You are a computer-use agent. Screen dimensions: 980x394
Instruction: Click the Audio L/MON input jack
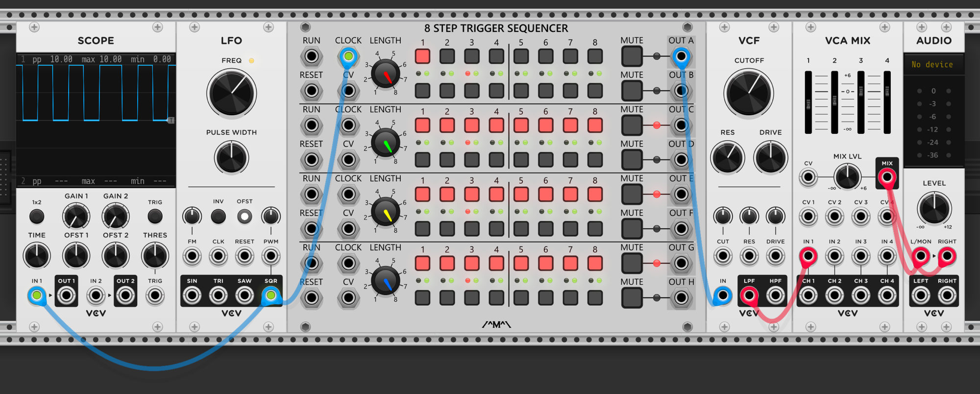(x=921, y=256)
